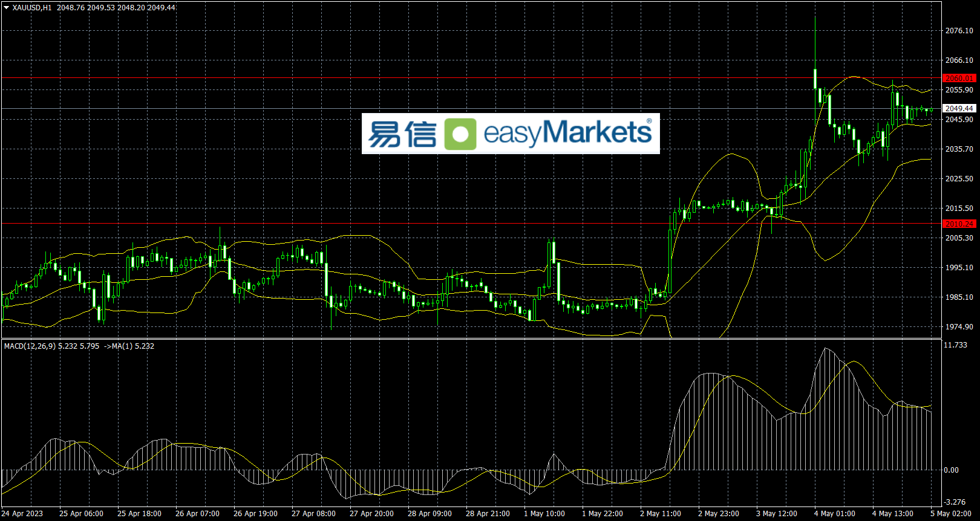Click the 27 Apr 08:00 time label

[x=313, y=514]
